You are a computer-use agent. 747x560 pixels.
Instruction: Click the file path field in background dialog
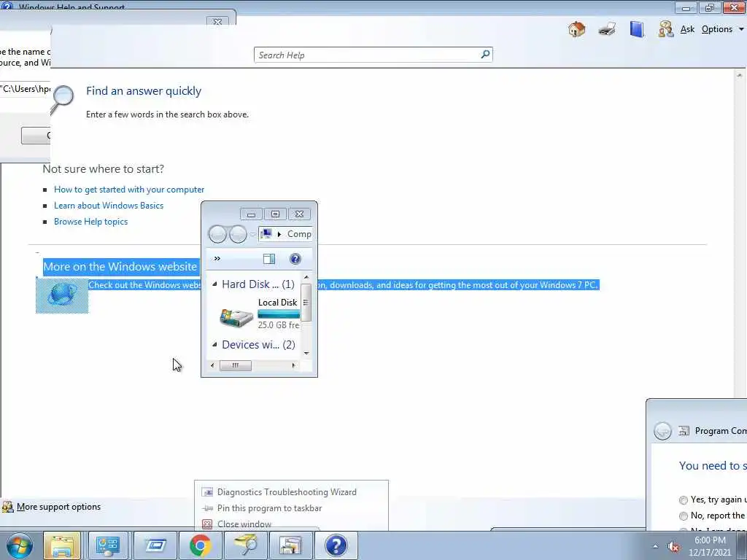tap(25, 88)
